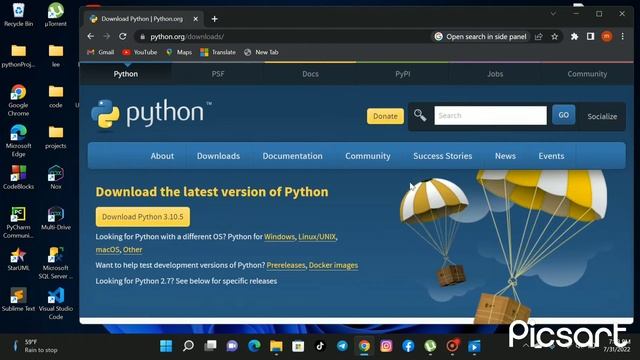
Task: Click Download Python 3.10.5 button
Action: point(142,217)
